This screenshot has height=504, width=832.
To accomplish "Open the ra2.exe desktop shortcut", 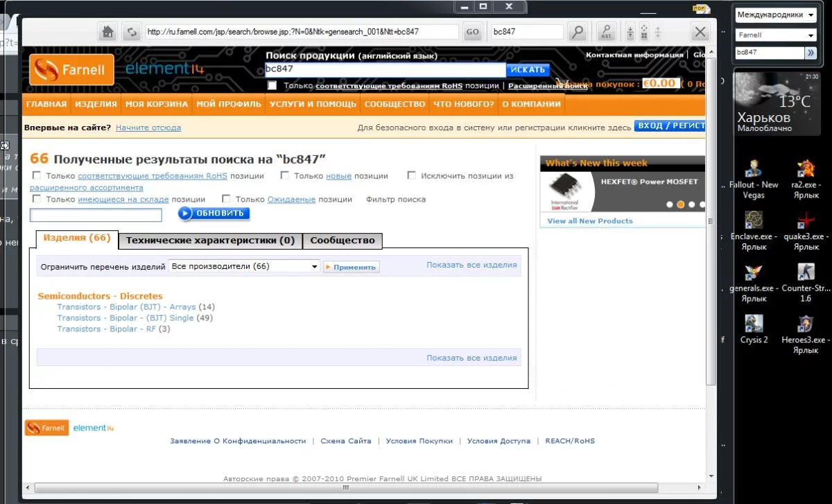I will [806, 178].
